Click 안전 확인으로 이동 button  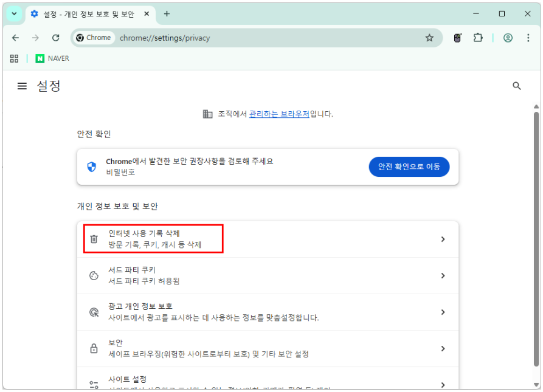(409, 167)
